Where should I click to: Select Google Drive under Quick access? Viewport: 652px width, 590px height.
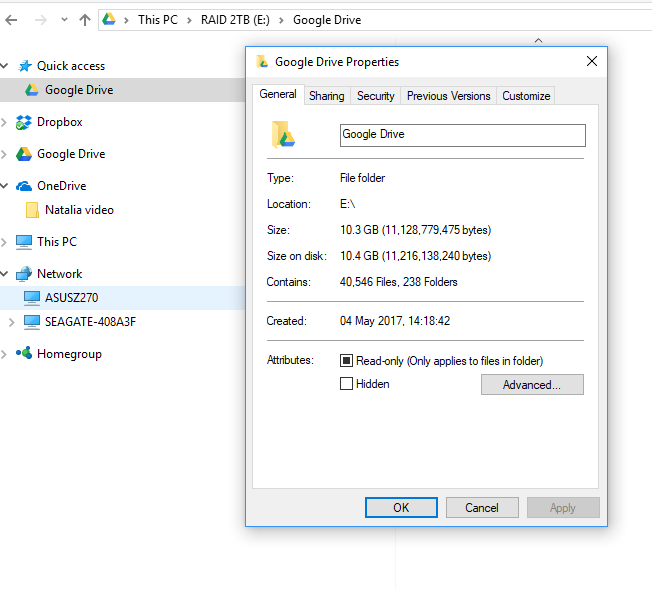click(x=79, y=90)
